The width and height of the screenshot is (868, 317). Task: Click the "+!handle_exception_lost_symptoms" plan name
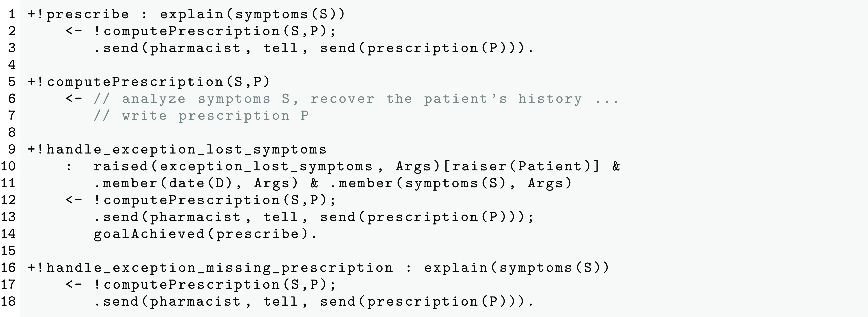click(177, 149)
